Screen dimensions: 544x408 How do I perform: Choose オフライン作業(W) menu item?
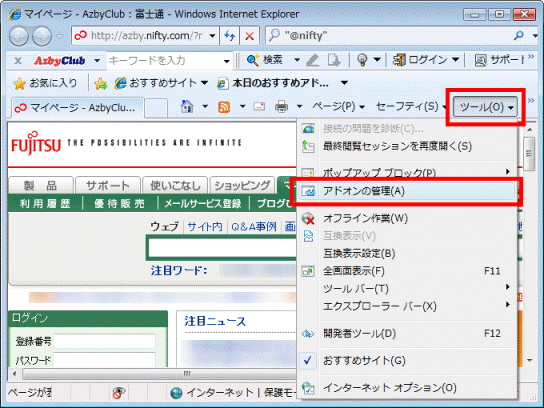click(x=407, y=218)
